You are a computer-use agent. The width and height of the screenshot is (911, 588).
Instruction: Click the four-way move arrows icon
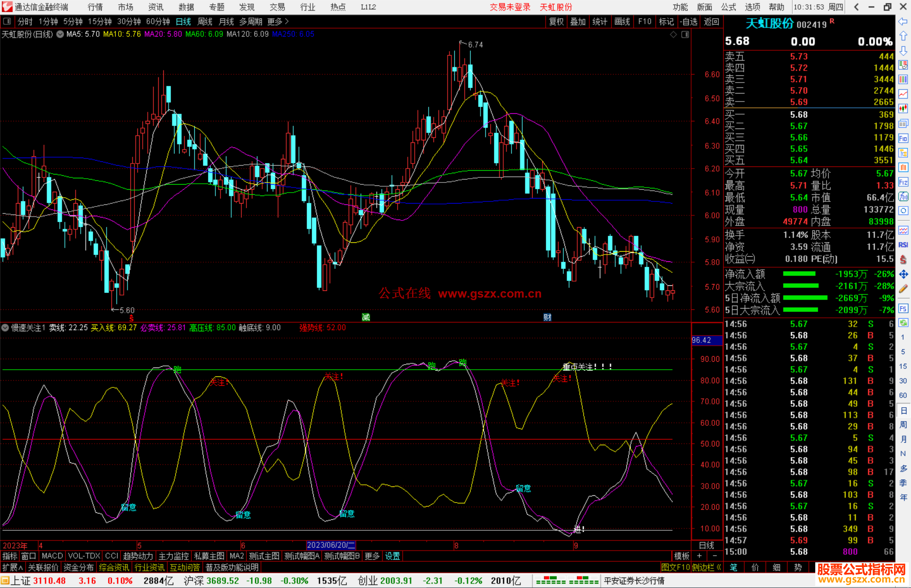[x=903, y=274]
